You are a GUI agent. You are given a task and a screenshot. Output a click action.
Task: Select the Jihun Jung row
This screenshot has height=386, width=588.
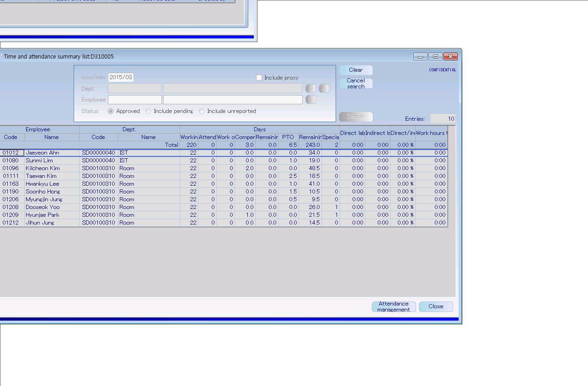224,223
